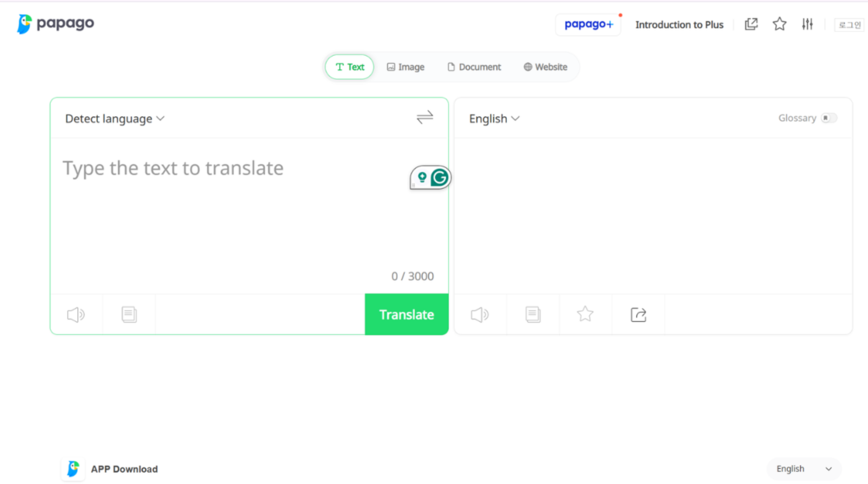Click the Website translation icon
Image resolution: width=868 pixels, height=484 pixels.
tap(528, 67)
